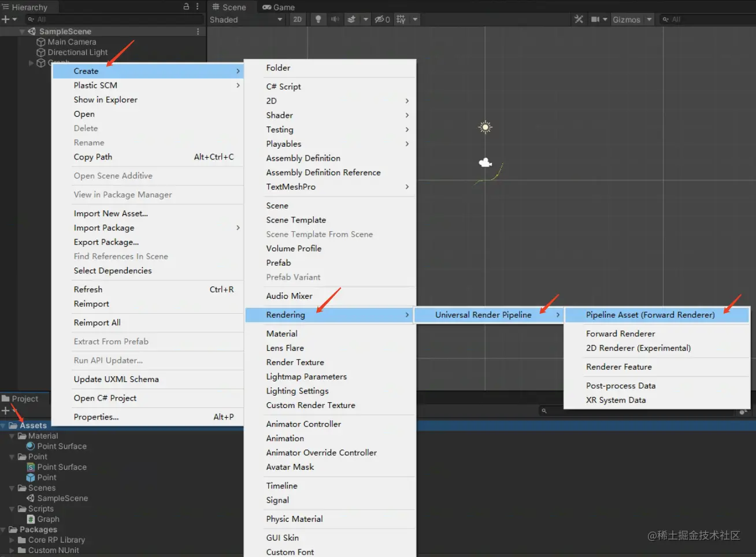The image size is (756, 557).
Task: Select Pipeline Asset (Forward Renderer)
Action: (x=657, y=315)
